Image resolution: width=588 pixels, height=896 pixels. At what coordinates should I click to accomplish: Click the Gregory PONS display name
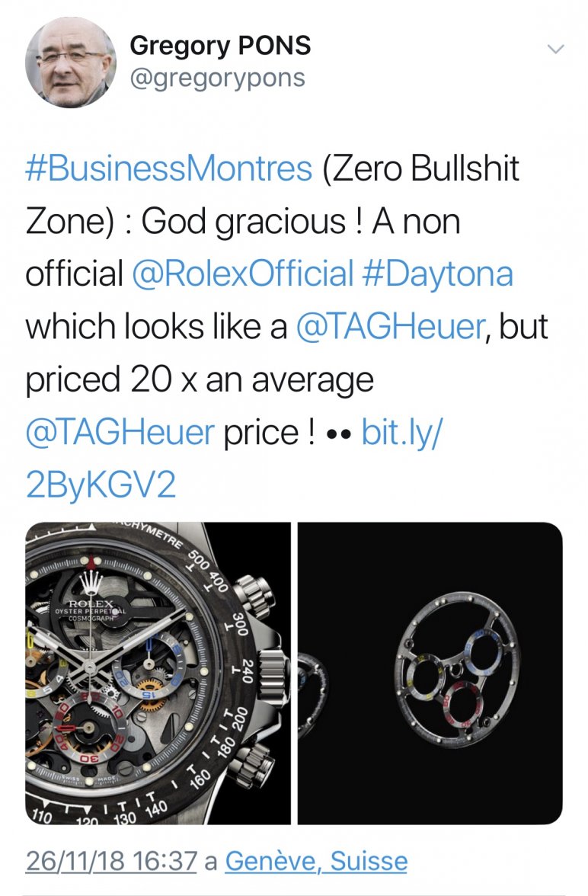[220, 46]
